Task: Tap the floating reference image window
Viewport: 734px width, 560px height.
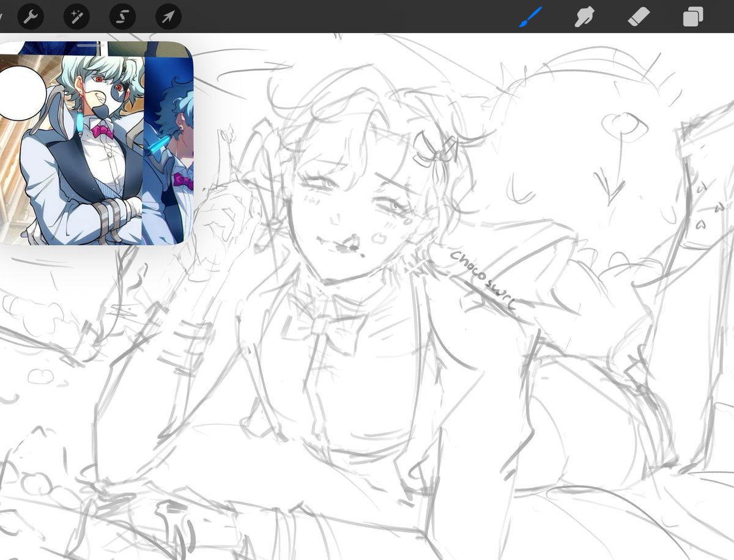Action: 96,144
